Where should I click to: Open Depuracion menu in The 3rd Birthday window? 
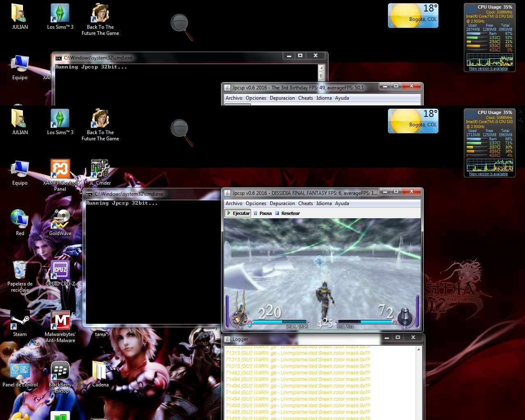coord(282,98)
